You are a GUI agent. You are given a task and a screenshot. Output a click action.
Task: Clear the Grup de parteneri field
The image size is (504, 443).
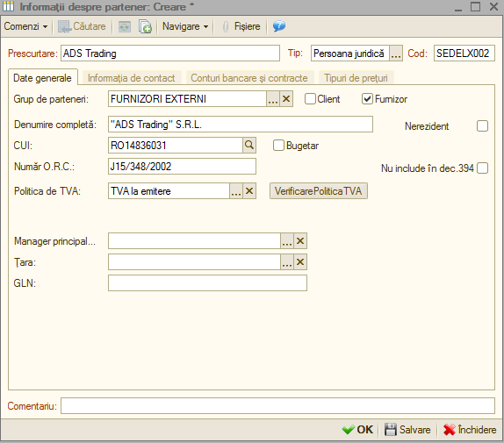tap(286, 99)
